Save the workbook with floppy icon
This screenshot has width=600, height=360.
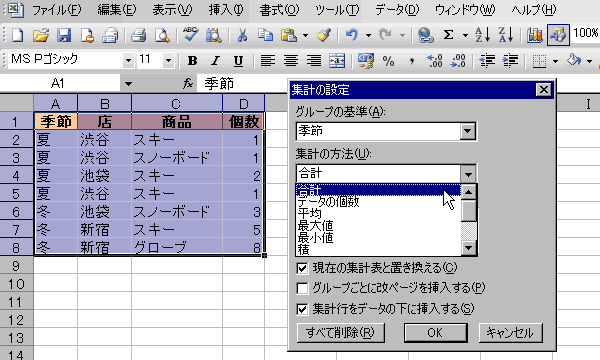[64, 35]
